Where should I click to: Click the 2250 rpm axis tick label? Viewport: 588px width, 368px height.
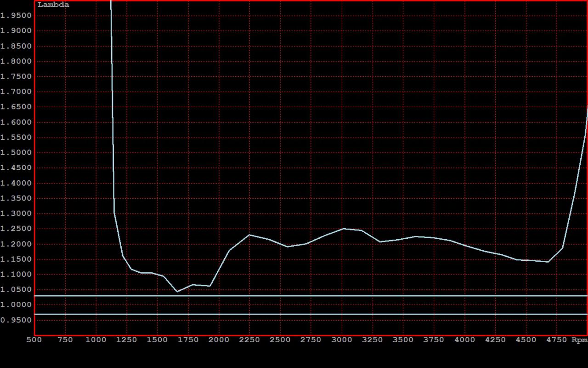point(249,340)
